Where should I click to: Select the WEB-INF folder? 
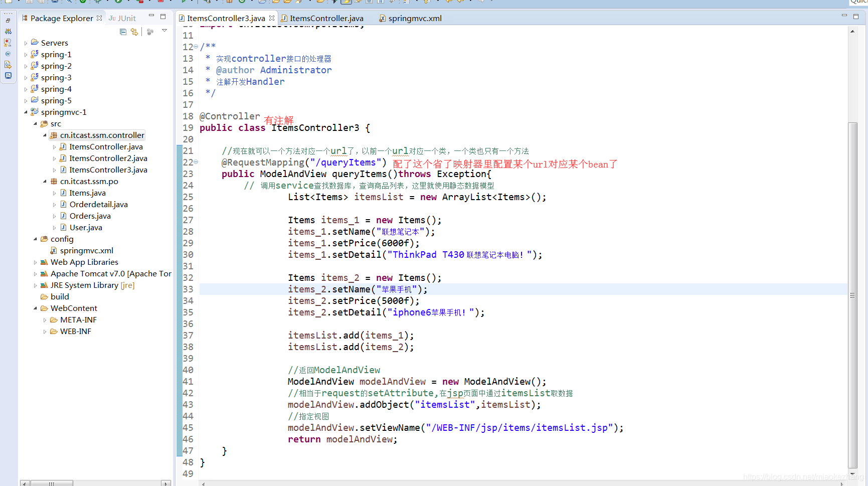point(76,332)
